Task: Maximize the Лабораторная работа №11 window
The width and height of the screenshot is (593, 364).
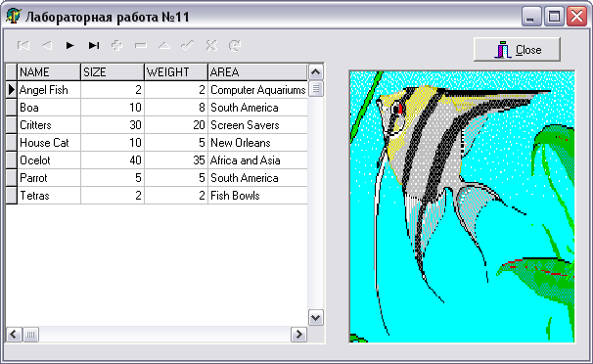Action: tap(554, 17)
